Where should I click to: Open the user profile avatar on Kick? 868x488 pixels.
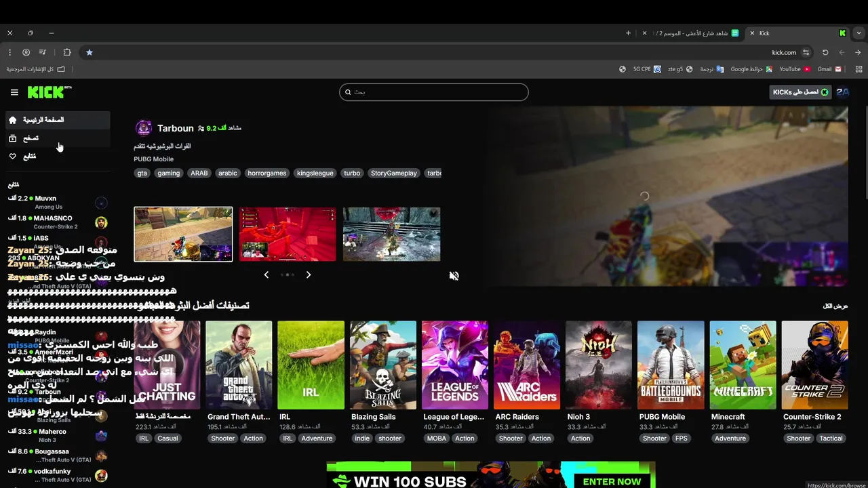(843, 92)
